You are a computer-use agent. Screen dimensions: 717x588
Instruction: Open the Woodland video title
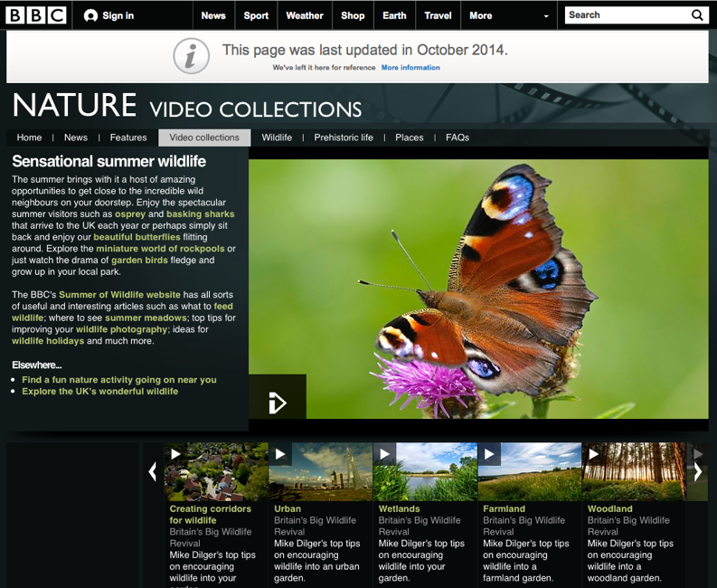coord(609,508)
